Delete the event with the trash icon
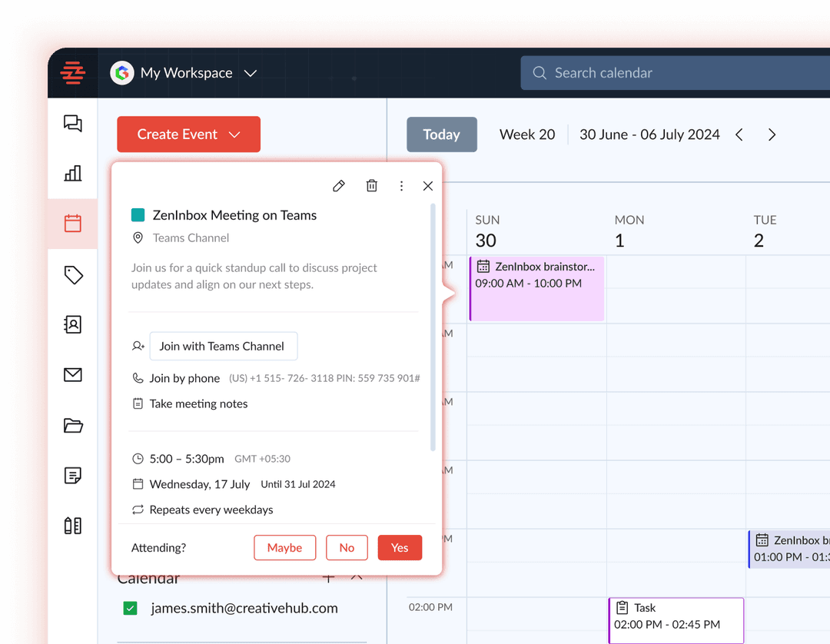The height and width of the screenshot is (644, 830). tap(372, 186)
